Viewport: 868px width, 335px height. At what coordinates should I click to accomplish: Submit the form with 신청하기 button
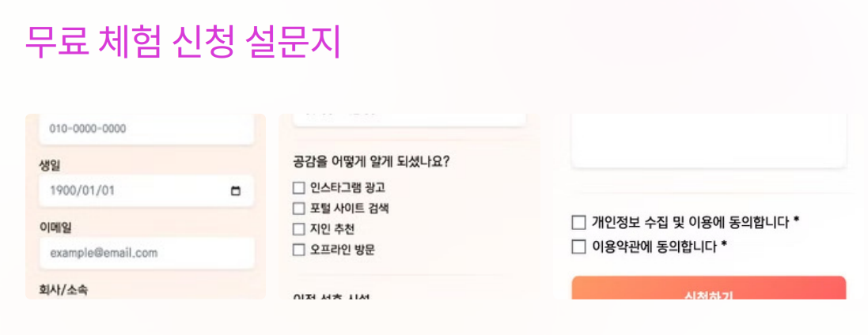pos(709,288)
